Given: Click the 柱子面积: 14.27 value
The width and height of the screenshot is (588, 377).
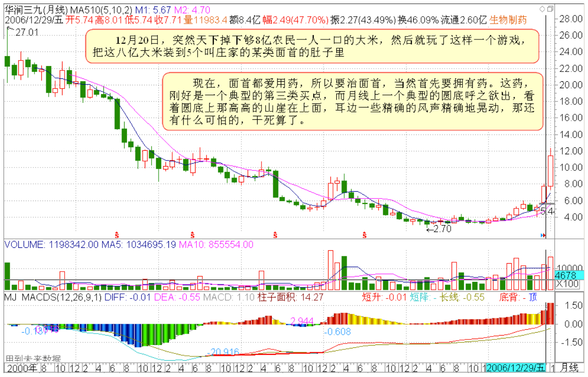Looking at the screenshot, I should [x=291, y=298].
